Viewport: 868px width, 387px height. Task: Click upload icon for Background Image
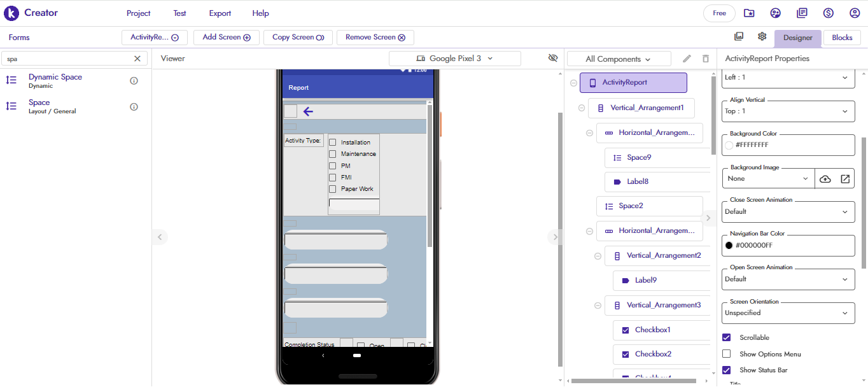pyautogui.click(x=825, y=179)
